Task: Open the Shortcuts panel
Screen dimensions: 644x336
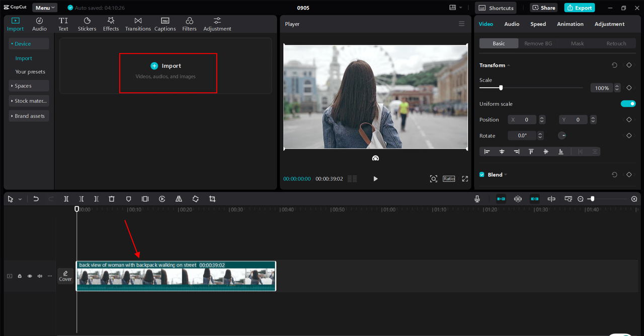Action: coord(496,8)
